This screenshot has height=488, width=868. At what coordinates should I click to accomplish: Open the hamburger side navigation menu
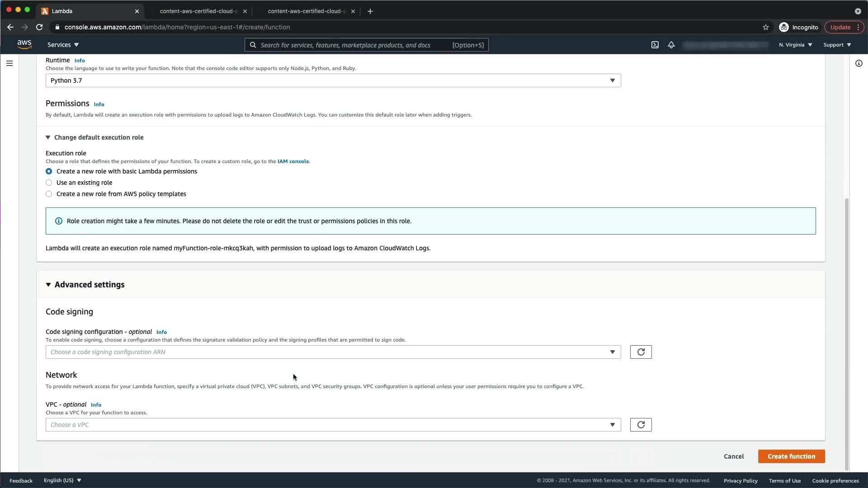click(9, 63)
